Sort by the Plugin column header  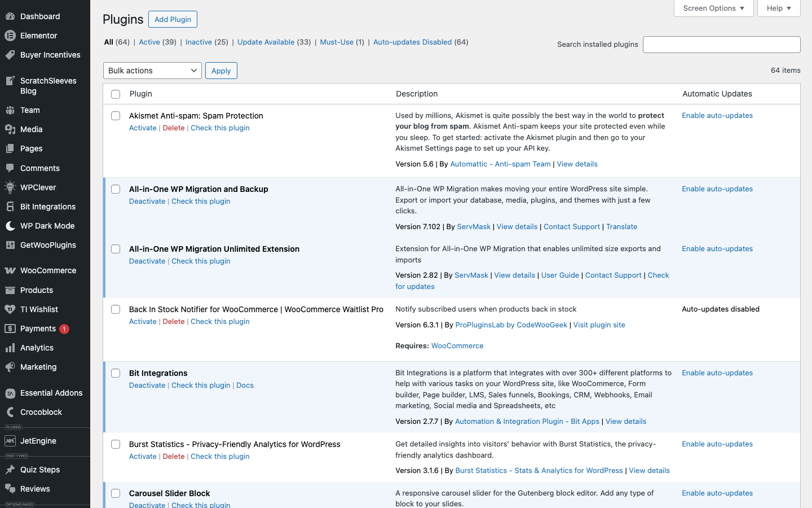click(x=140, y=94)
